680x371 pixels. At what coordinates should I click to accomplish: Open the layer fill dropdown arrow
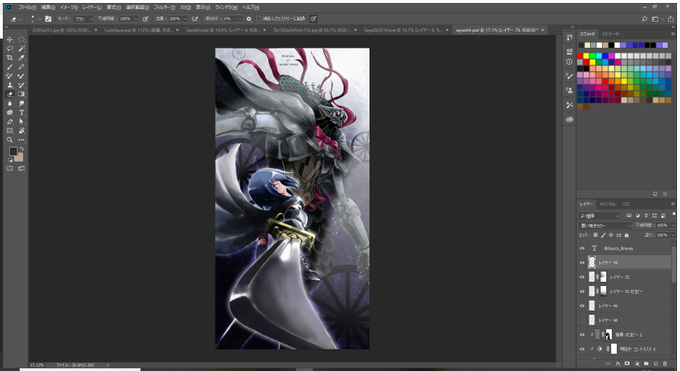click(x=673, y=235)
